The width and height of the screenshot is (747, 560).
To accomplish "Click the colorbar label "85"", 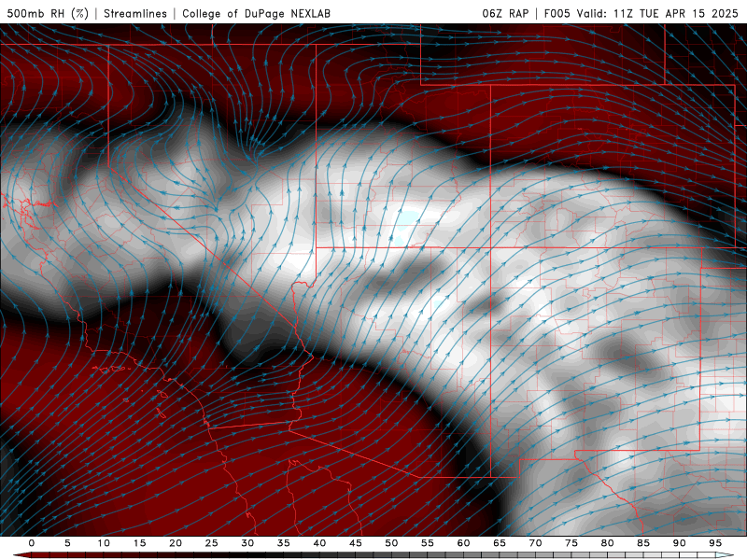I will pos(643,543).
